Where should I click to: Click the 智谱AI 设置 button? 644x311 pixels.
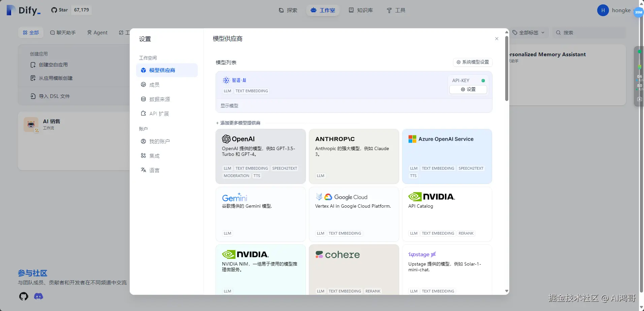(468, 90)
